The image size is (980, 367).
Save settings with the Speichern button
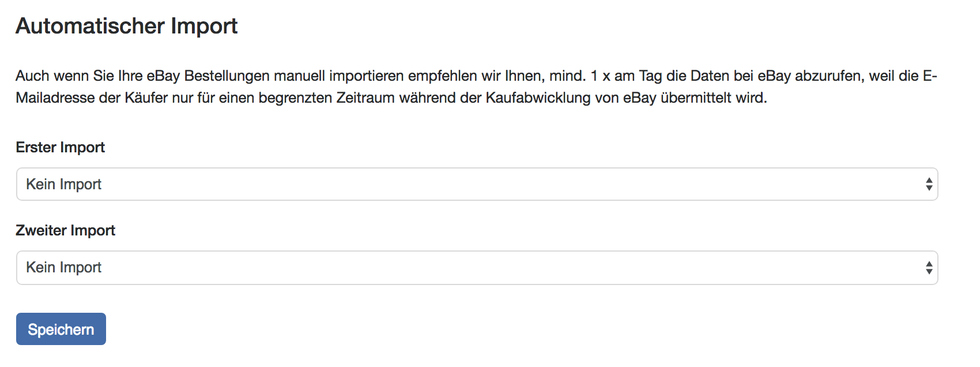pyautogui.click(x=61, y=329)
